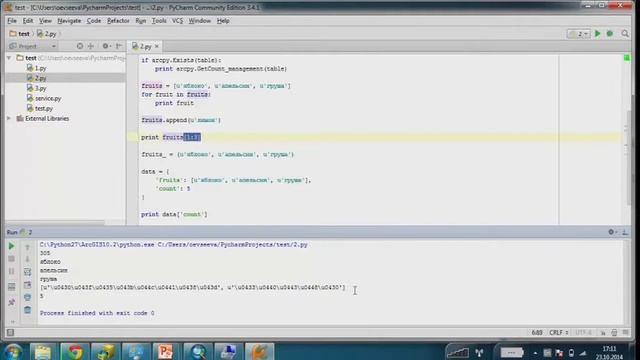Click green inspection status indicator
Image resolution: width=640 pixels, height=360 pixels.
click(627, 58)
